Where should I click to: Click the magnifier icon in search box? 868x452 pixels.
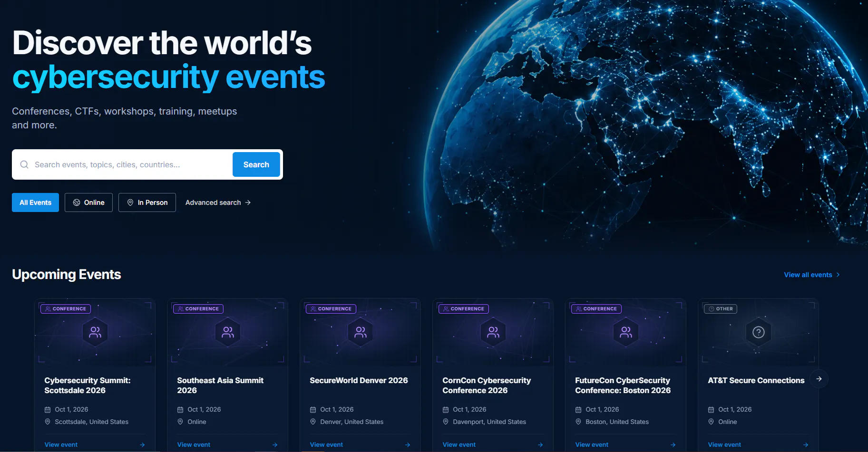[24, 164]
